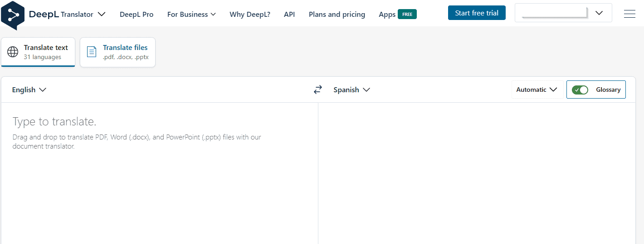
Task: Expand the English source language dropdown
Action: click(29, 90)
